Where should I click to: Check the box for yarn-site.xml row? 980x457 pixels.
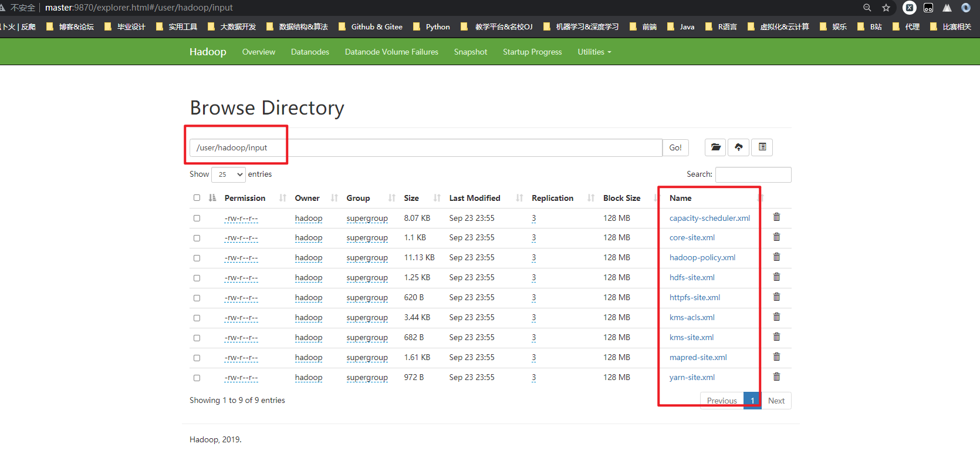(197, 378)
